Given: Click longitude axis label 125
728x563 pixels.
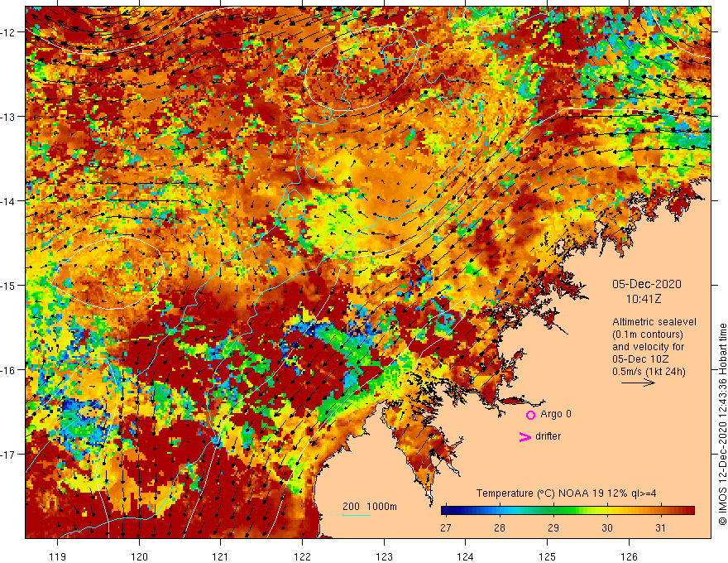Looking at the screenshot, I should coord(548,556).
